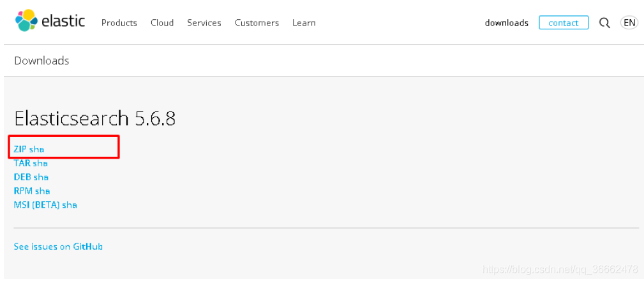This screenshot has width=644, height=281.
Task: Download the TAR package
Action: coord(22,163)
